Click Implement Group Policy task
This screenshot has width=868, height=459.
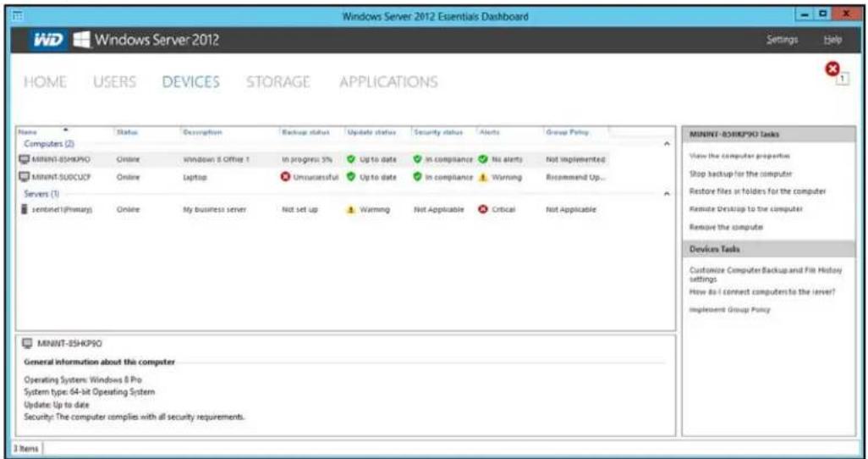click(729, 310)
